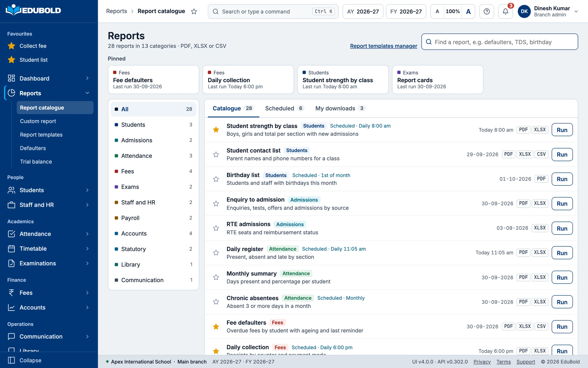588x368 pixels.
Task: Click the Communication chat icon in sidebar
Action: pyautogui.click(x=11, y=336)
